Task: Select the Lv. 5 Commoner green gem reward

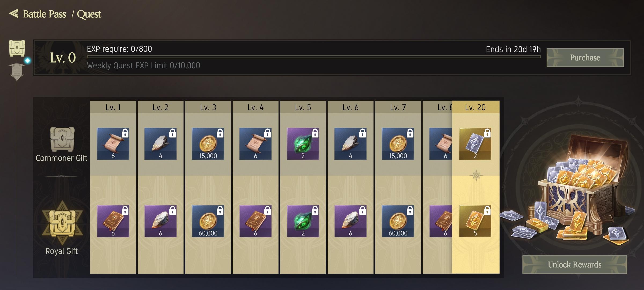Action: pyautogui.click(x=303, y=144)
